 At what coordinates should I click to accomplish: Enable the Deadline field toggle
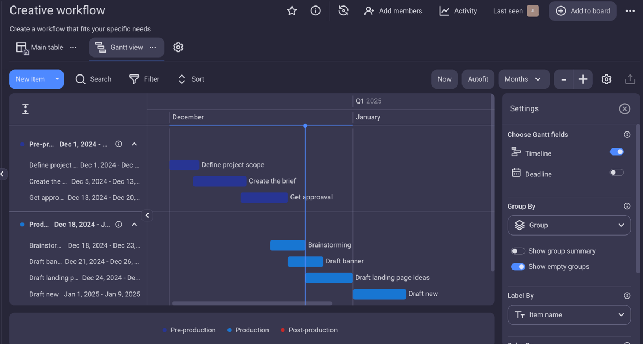tap(617, 173)
